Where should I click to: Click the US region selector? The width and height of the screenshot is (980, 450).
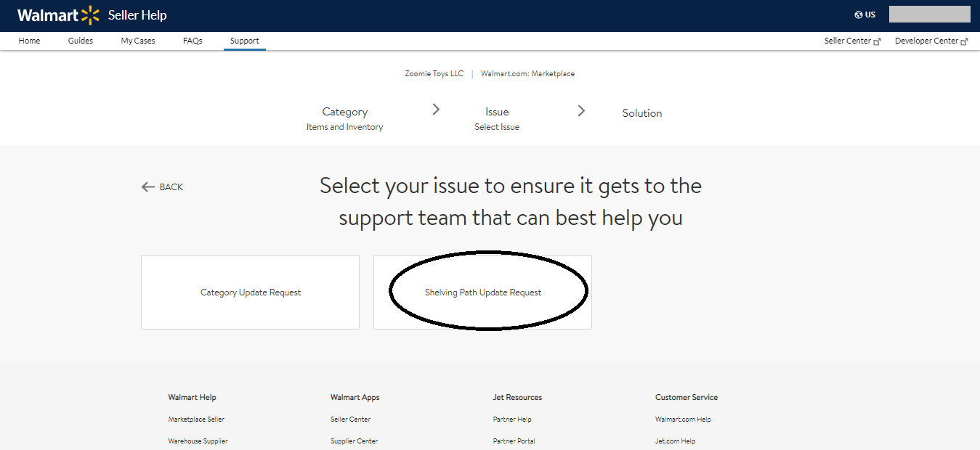[865, 15]
